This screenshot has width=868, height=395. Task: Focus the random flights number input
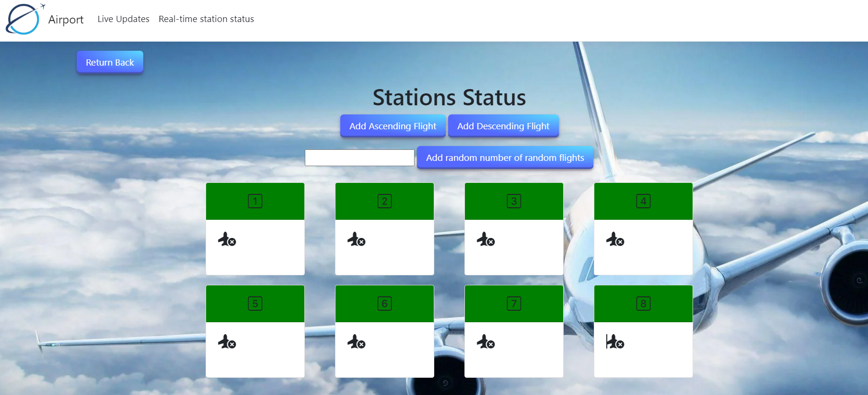pyautogui.click(x=359, y=158)
